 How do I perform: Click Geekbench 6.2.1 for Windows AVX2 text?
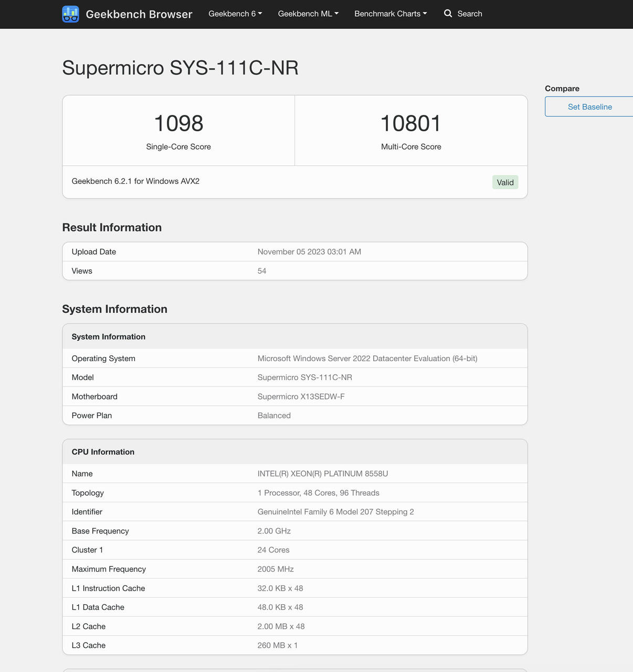coord(135,181)
